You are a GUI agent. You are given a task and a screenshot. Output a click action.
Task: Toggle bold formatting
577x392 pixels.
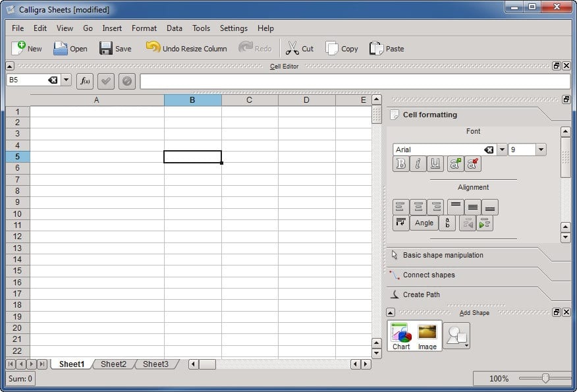[400, 164]
